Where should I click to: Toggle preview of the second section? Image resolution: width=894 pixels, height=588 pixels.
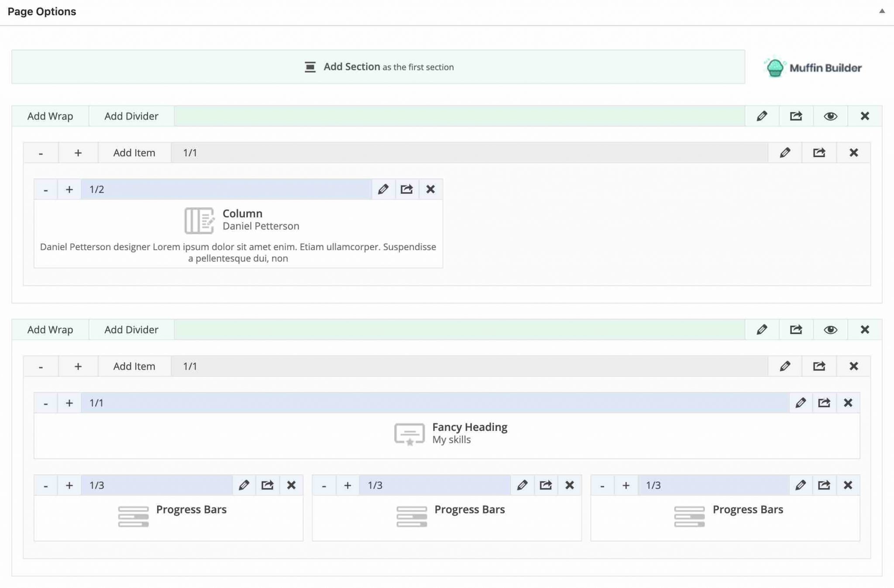830,329
